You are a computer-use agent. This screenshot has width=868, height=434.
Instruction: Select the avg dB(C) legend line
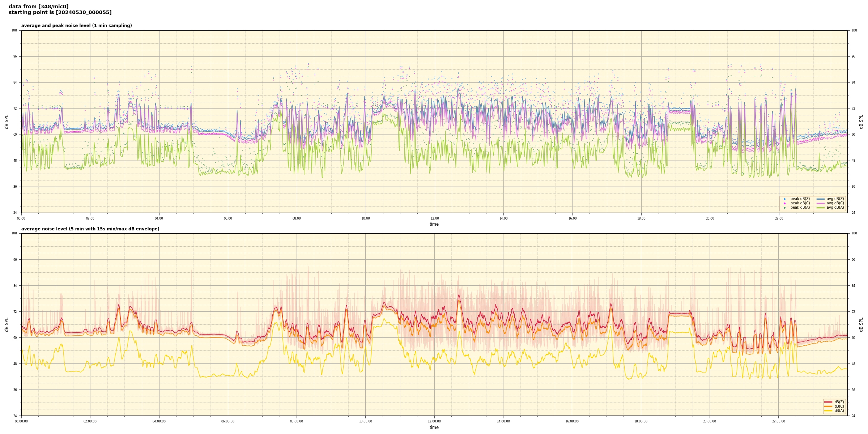pos(821,203)
